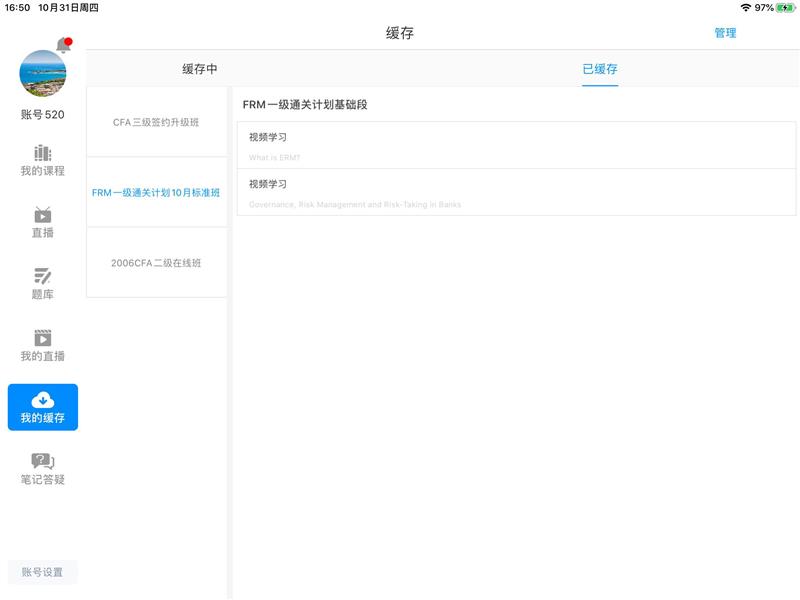Screen dimensions: 800x600
Task: Open 笔记答疑 notes and Q&A
Action: (x=43, y=469)
